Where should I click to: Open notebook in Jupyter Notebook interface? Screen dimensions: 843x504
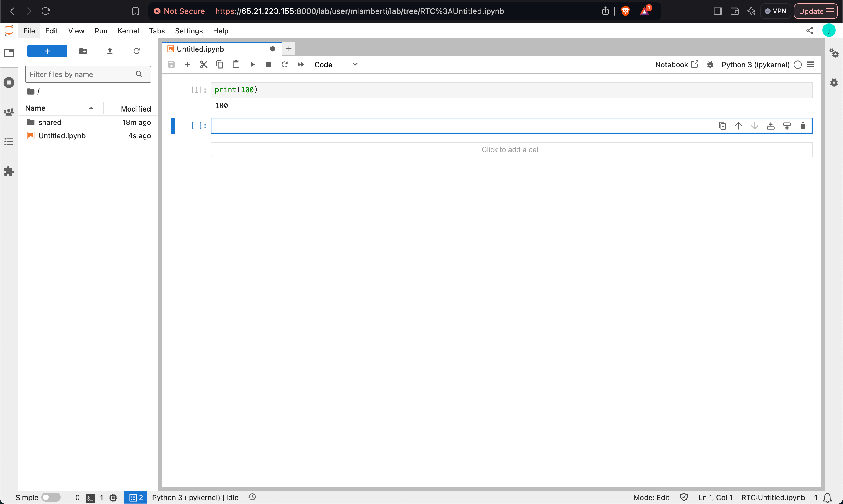(x=677, y=64)
